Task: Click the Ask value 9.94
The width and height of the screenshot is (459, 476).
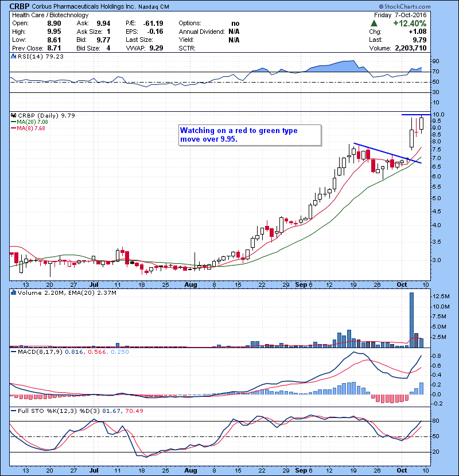Action: point(103,24)
